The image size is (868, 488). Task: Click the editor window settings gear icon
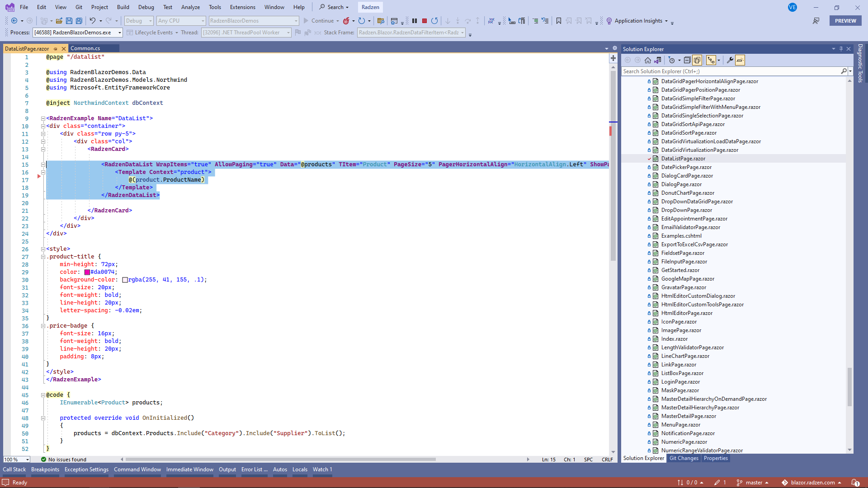click(615, 48)
